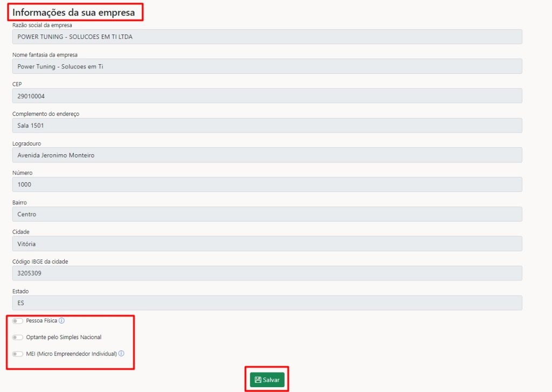The width and height of the screenshot is (552, 392).
Task: Click the MEI (Micro Empreendedor Individual) label text
Action: point(71,354)
